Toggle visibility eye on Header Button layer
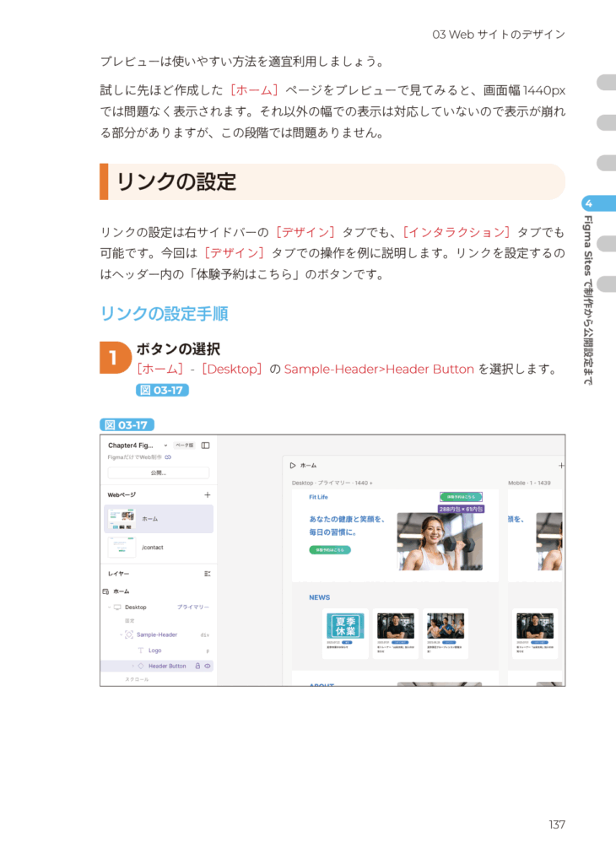 (x=208, y=666)
